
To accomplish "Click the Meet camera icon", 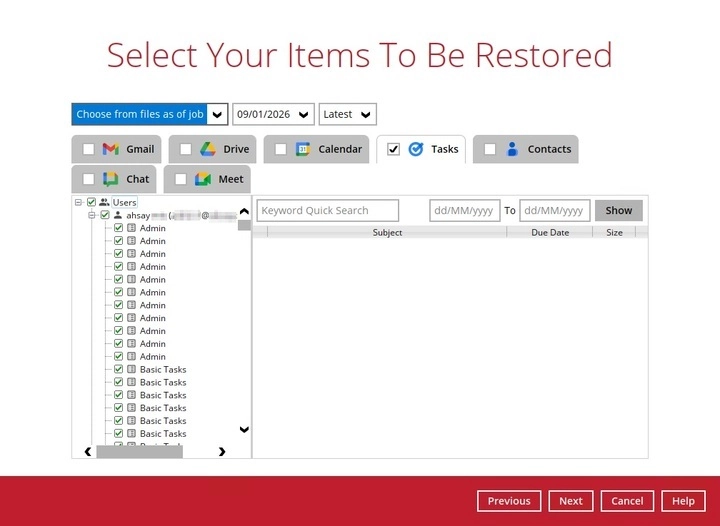I will [203, 179].
